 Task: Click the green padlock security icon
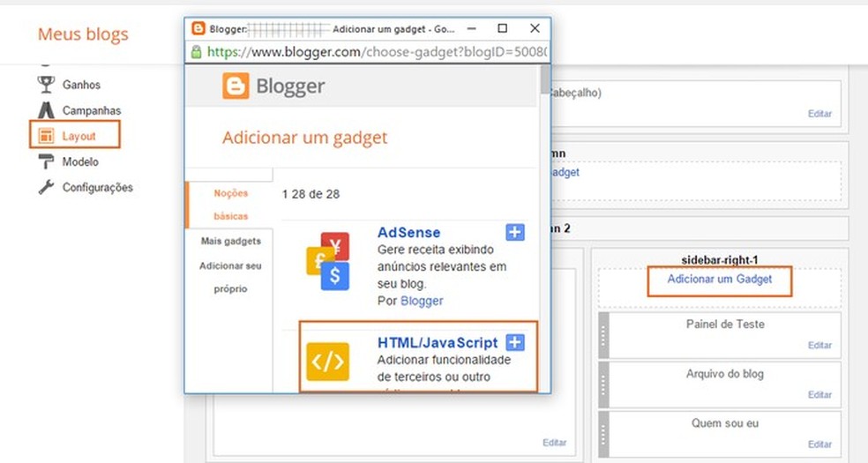[x=196, y=52]
